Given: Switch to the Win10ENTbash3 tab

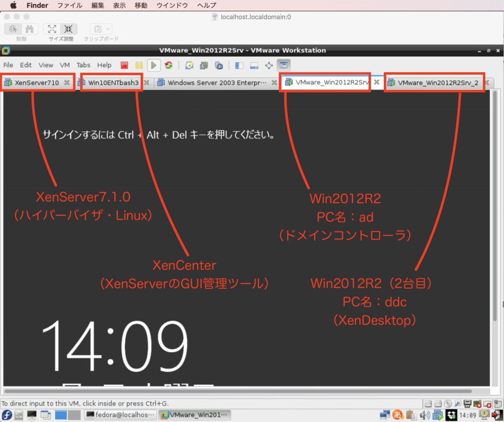Looking at the screenshot, I should coord(113,83).
